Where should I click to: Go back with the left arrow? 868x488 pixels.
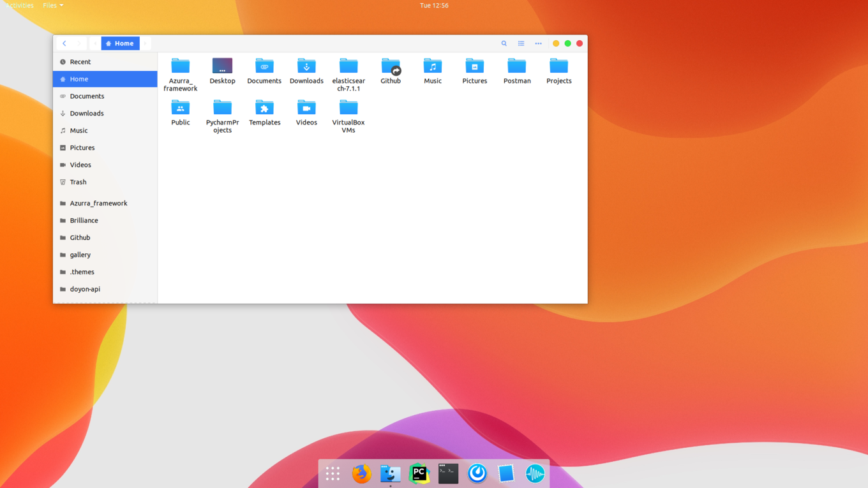64,43
